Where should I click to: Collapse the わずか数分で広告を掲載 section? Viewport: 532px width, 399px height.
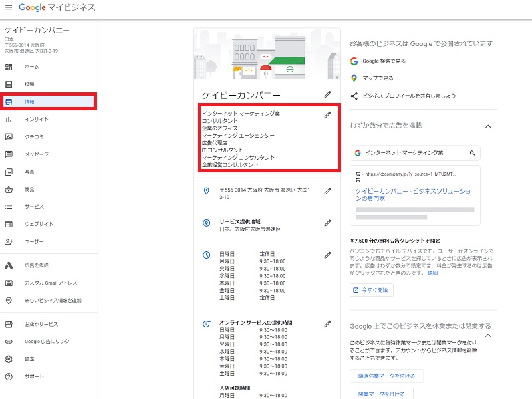click(x=488, y=126)
